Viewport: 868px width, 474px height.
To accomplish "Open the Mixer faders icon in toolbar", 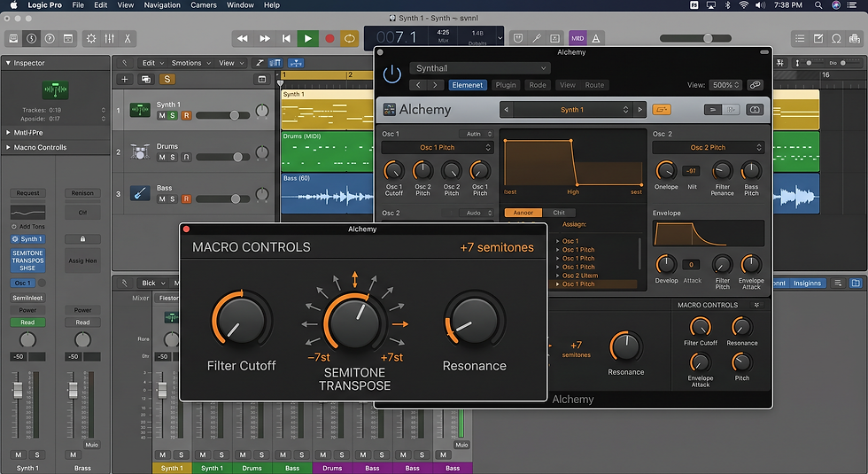I will (x=110, y=39).
